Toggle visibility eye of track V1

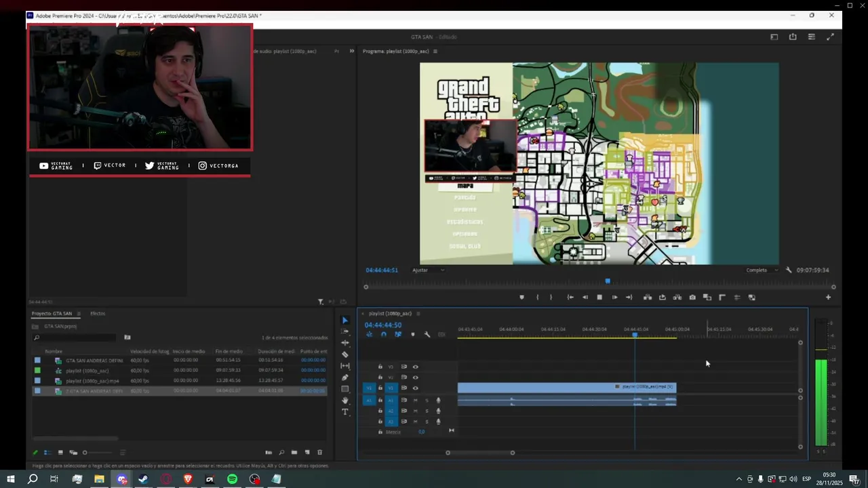coord(416,388)
